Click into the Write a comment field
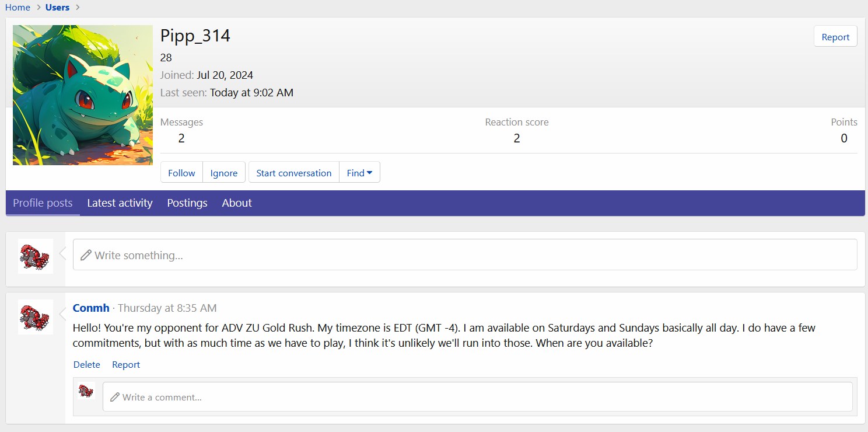Viewport: 868px width, 432px height. [477, 397]
